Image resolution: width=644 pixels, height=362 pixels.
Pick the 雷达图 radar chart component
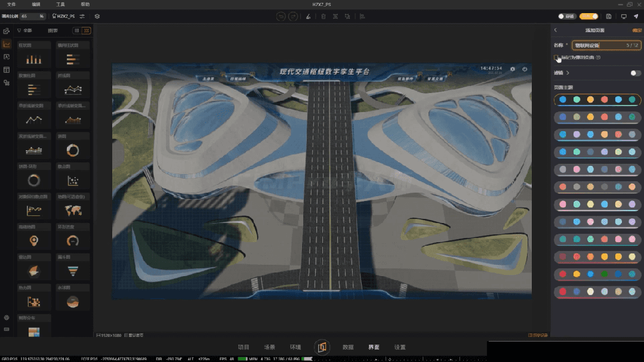pyautogui.click(x=33, y=268)
